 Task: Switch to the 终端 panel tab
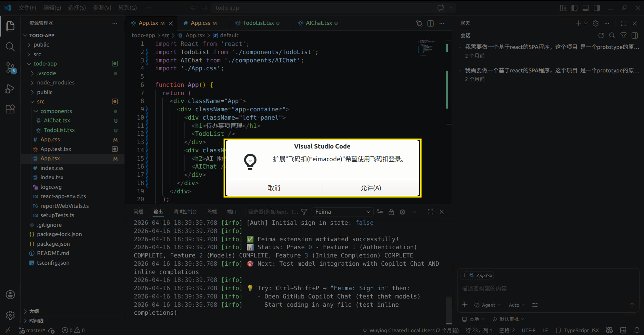point(212,212)
